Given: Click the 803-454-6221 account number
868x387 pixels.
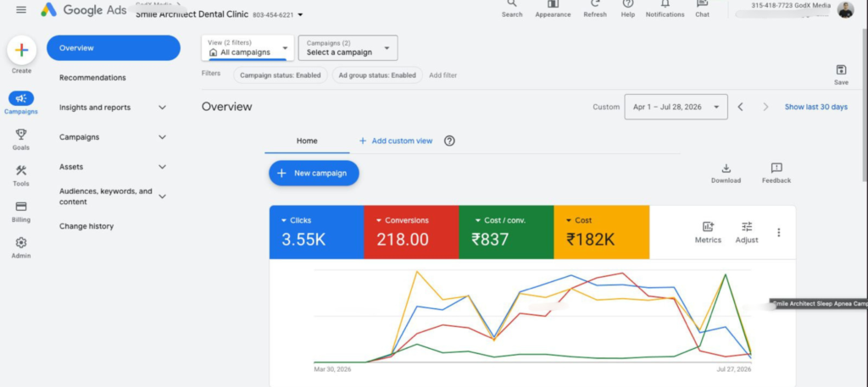Looking at the screenshot, I should coord(273,15).
